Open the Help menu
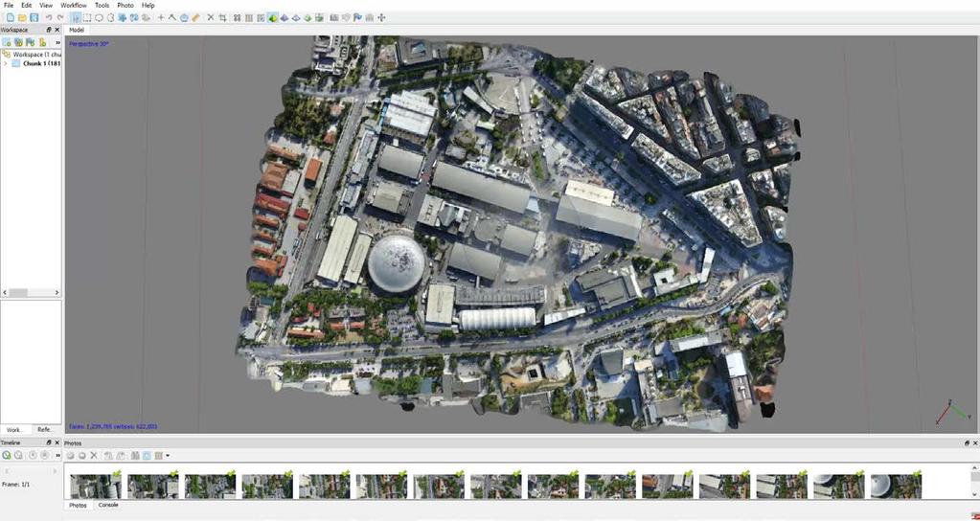This screenshot has width=980, height=521. pyautogui.click(x=148, y=5)
